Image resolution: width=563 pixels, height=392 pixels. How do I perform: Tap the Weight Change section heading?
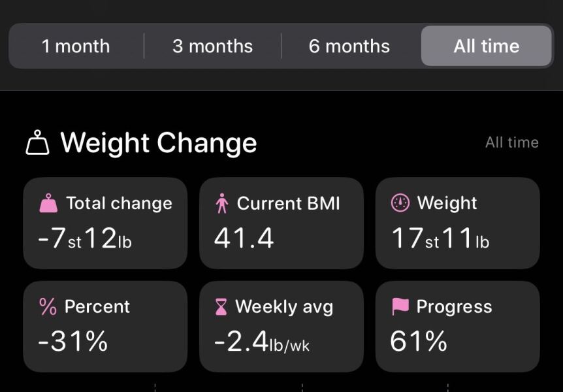coord(159,142)
